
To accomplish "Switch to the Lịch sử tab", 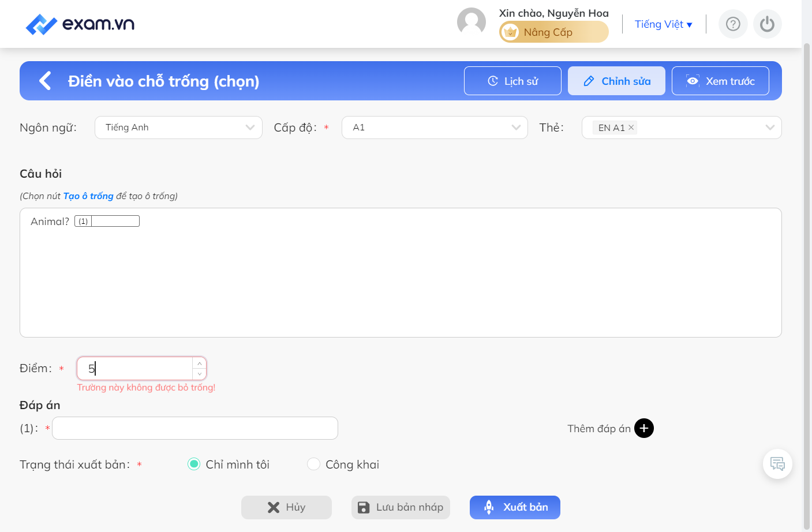I will (x=512, y=81).
